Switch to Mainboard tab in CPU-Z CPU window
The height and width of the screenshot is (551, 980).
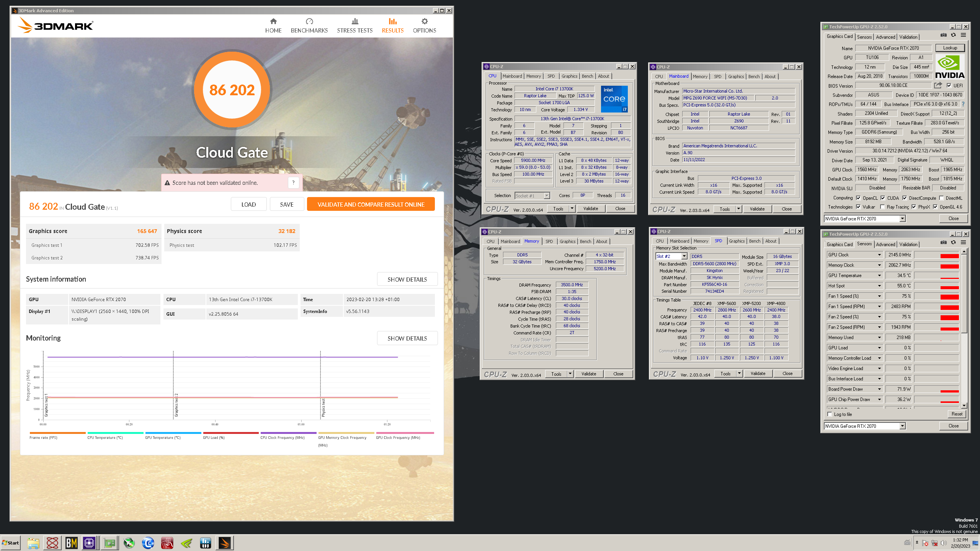(512, 76)
